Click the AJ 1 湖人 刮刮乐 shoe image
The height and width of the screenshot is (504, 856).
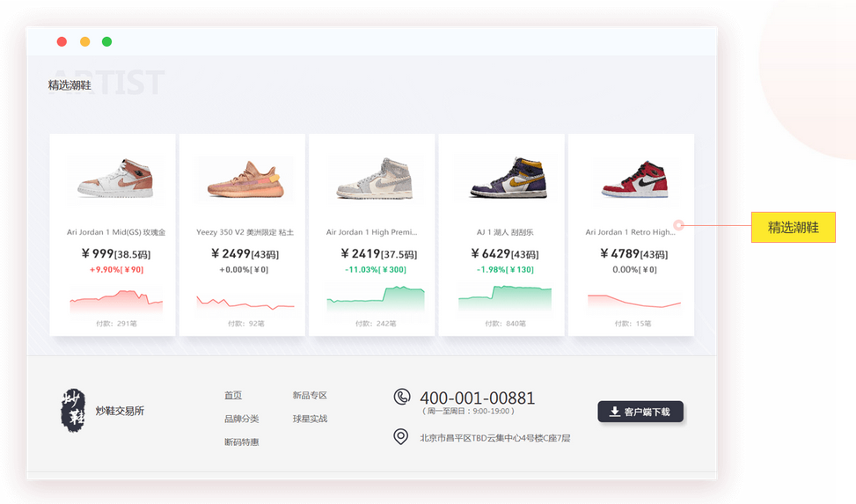tap(508, 178)
